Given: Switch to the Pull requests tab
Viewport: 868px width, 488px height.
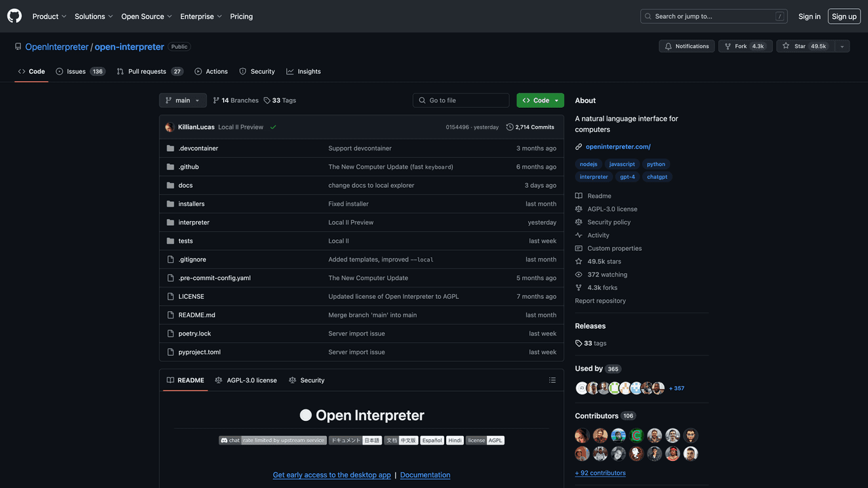Looking at the screenshot, I should pyautogui.click(x=150, y=71).
